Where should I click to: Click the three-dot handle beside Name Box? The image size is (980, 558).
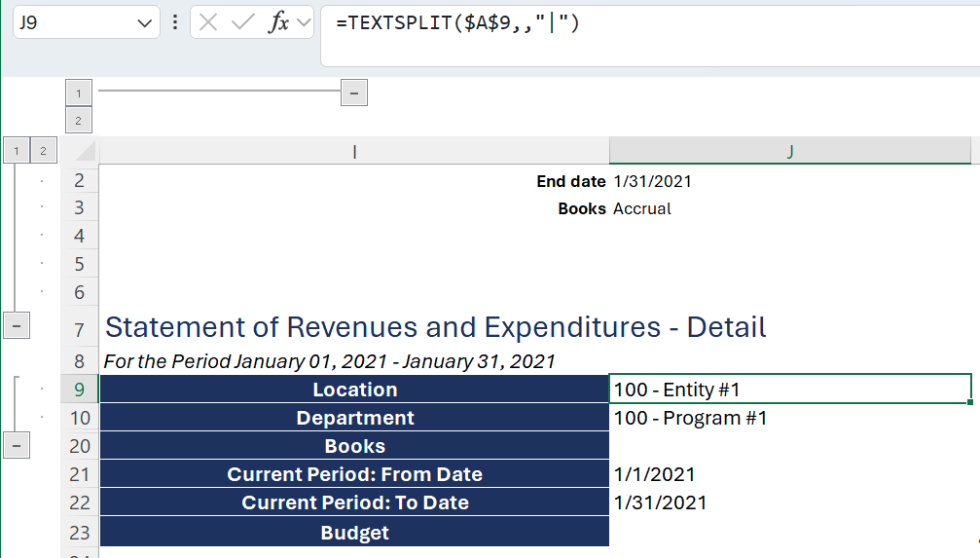(x=174, y=22)
